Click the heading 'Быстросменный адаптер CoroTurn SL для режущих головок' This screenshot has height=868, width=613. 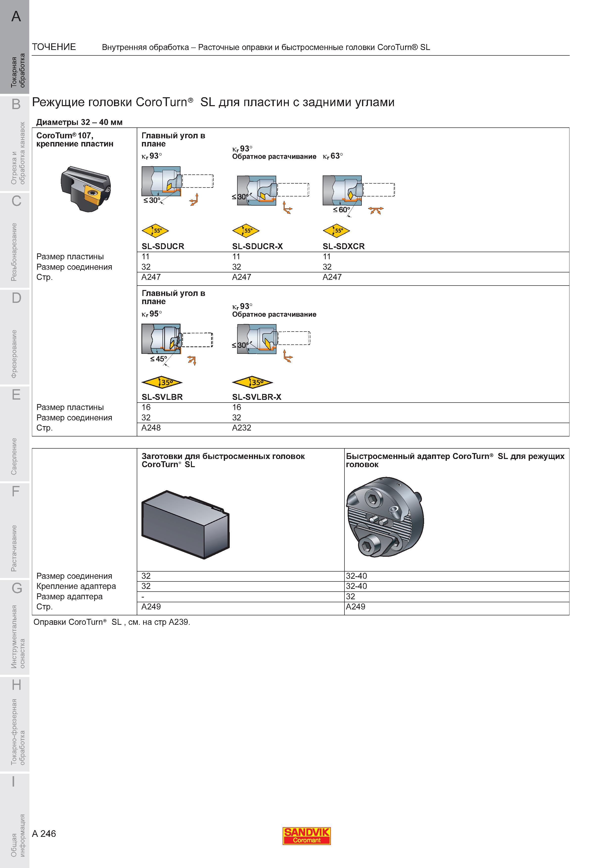pos(455,460)
